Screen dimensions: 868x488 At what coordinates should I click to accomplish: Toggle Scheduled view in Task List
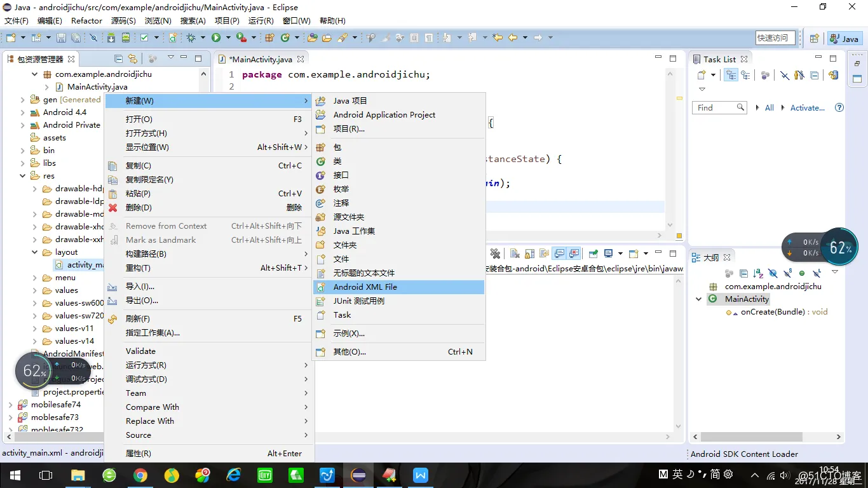click(745, 75)
